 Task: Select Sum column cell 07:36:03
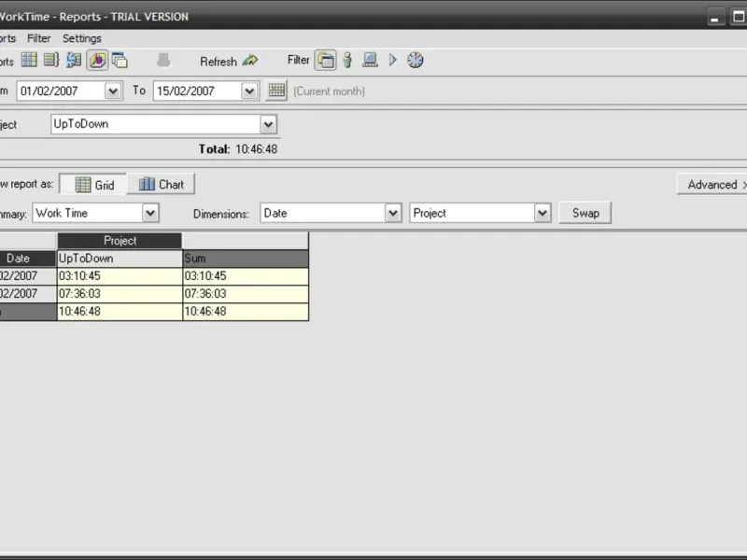click(246, 293)
